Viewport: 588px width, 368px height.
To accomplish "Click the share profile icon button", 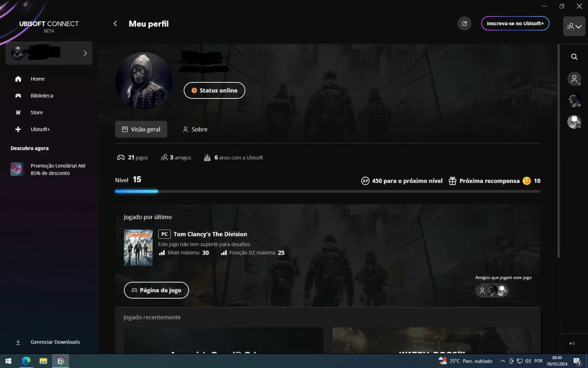I will (x=465, y=24).
